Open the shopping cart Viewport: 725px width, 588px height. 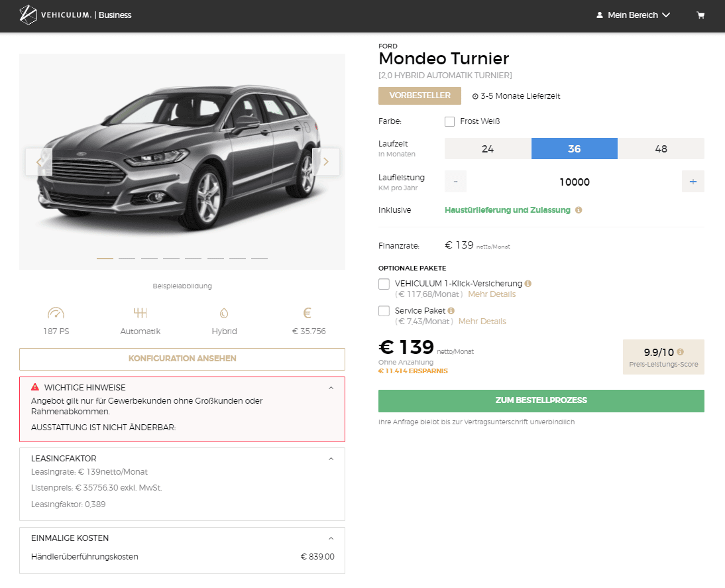(x=700, y=15)
